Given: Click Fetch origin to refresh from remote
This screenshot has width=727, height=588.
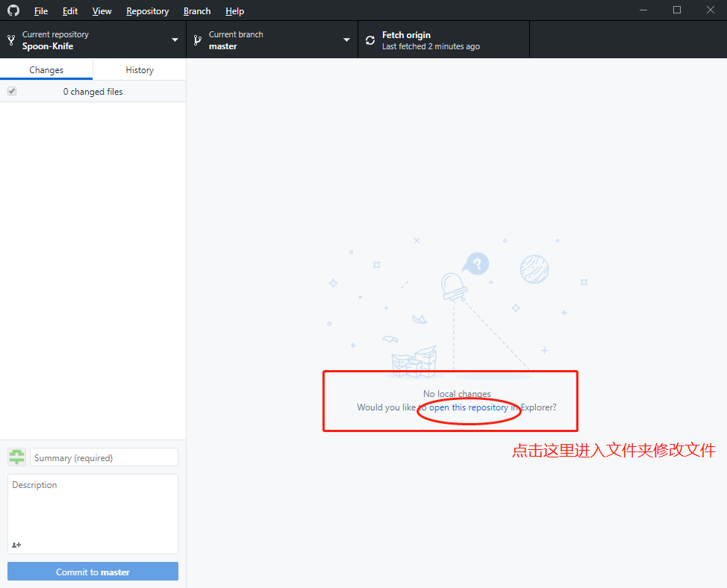Looking at the screenshot, I should 408,34.
